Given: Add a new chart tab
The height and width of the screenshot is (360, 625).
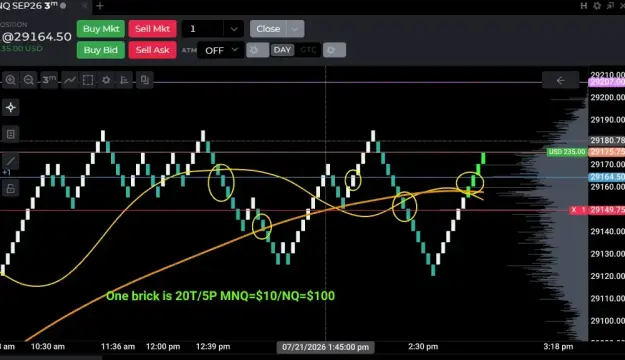Looking at the screenshot, I should click(x=100, y=6).
